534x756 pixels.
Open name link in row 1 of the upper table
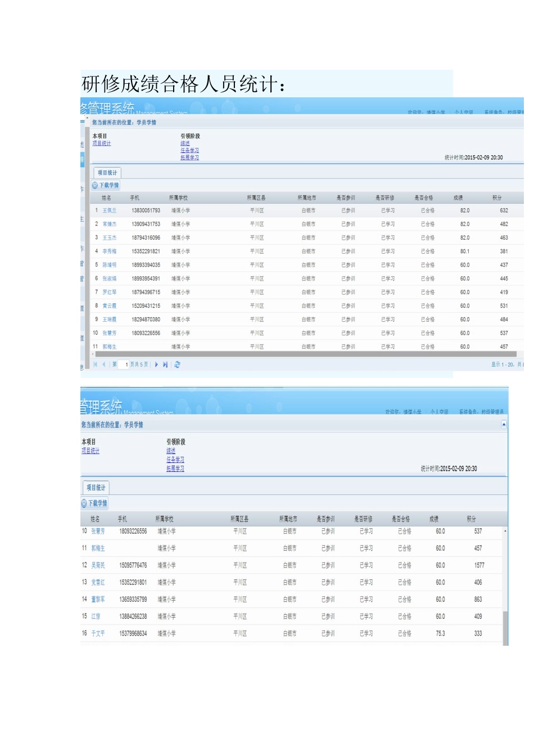[110, 210]
